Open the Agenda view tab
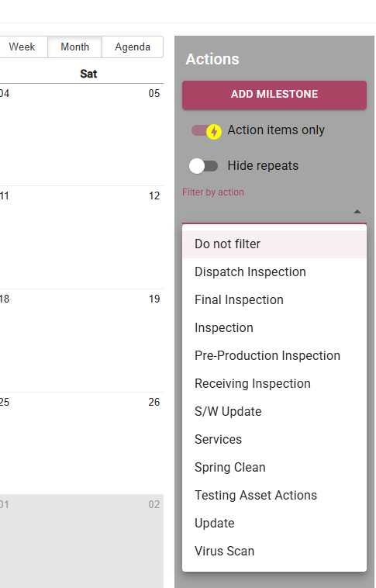 point(133,47)
